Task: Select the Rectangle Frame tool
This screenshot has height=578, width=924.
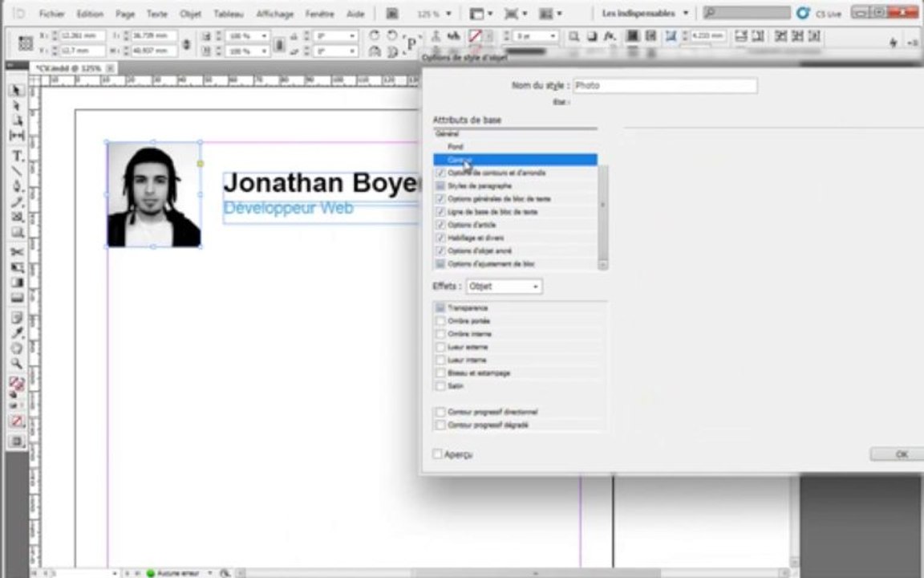Action: [17, 217]
